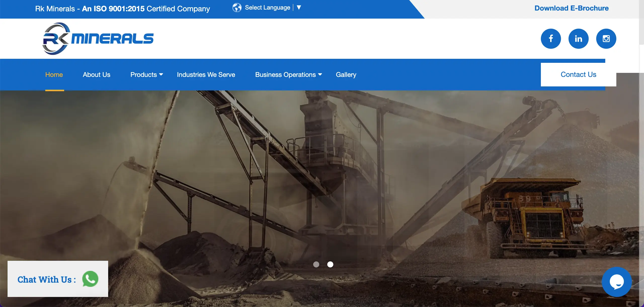644x307 pixels.
Task: Open the LinkedIn social icon
Action: (578, 39)
